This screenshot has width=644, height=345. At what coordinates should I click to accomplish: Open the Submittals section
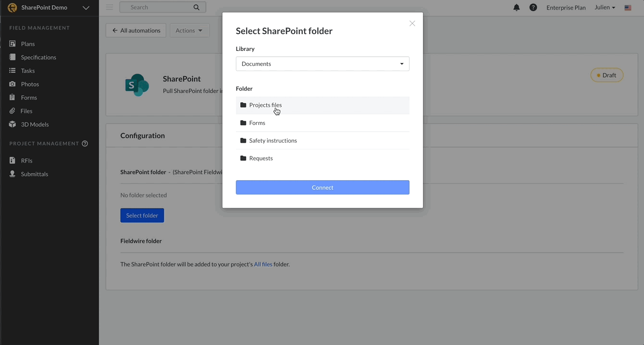tap(34, 173)
